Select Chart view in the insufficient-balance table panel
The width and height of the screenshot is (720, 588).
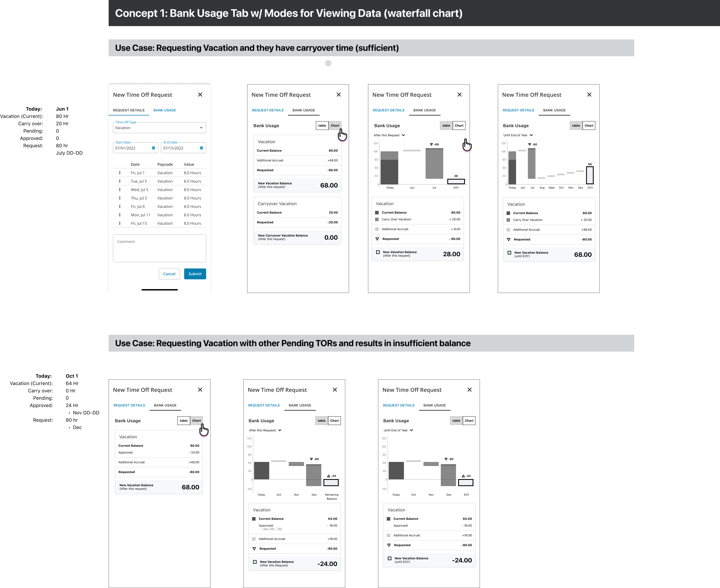[196, 421]
